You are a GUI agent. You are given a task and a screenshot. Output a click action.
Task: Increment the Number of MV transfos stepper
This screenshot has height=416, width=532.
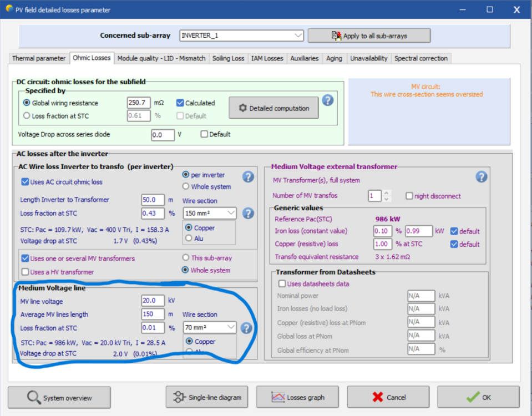click(387, 193)
